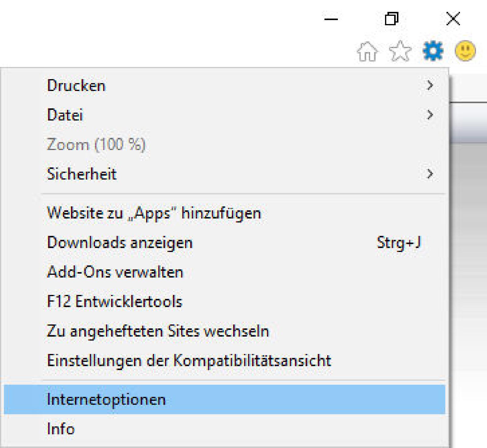Open Favorites via the star icon

[400, 51]
